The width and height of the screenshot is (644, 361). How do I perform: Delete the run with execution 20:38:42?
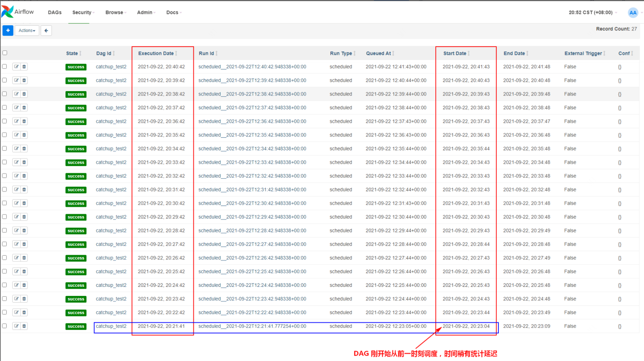tap(24, 94)
